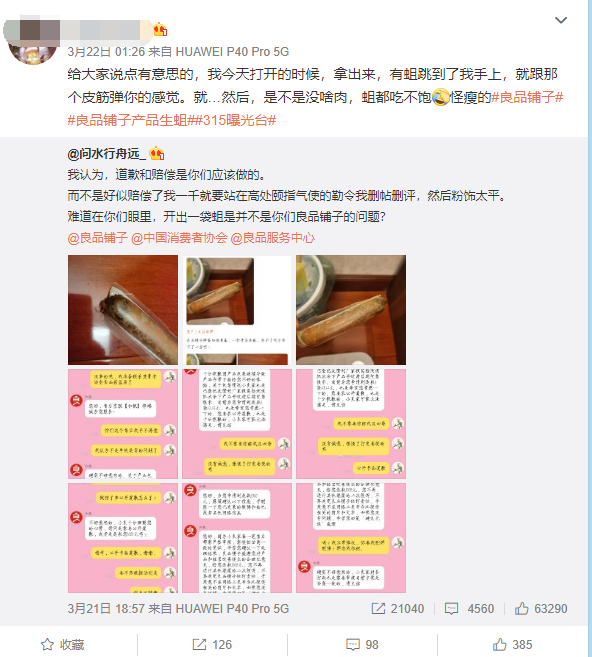Open the post options chevron menu
Image resolution: width=592 pixels, height=657 pixels.
[561, 20]
